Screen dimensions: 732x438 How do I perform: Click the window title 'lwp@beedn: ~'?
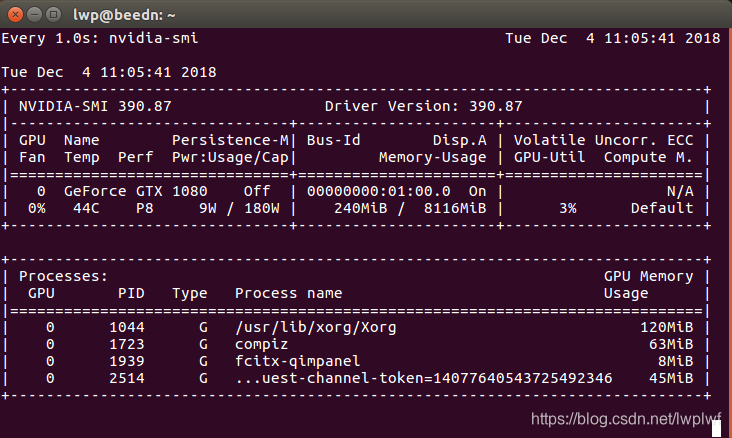click(x=124, y=15)
